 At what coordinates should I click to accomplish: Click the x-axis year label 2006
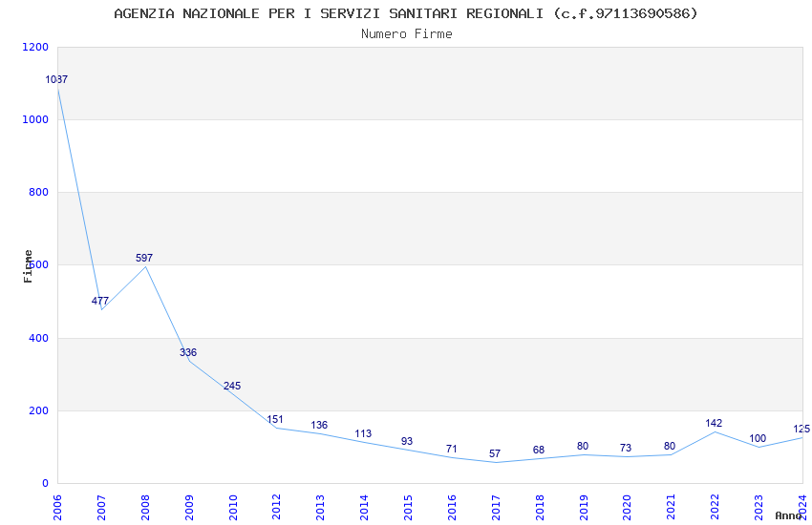coord(57,508)
